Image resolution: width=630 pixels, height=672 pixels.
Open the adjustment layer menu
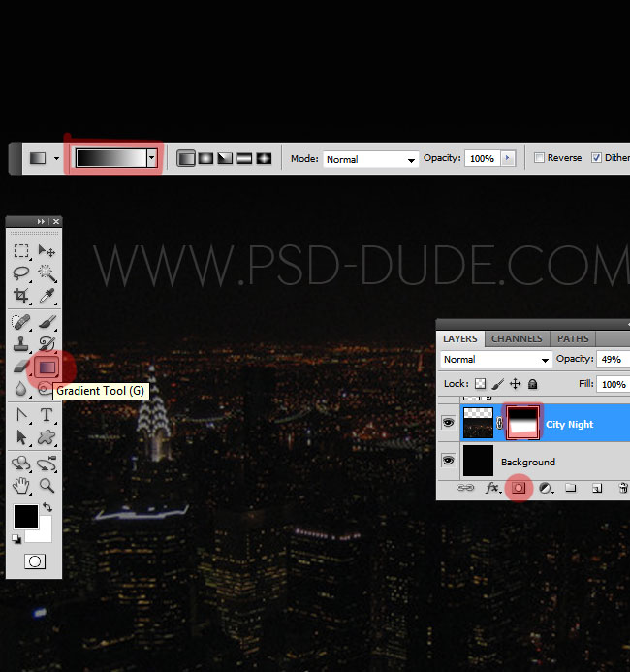coord(546,488)
